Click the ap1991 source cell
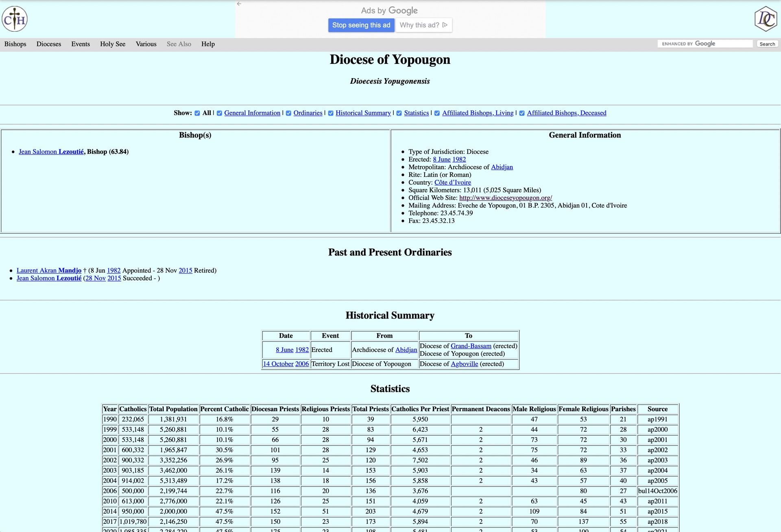Image resolution: width=781 pixels, height=532 pixels. 657,419
